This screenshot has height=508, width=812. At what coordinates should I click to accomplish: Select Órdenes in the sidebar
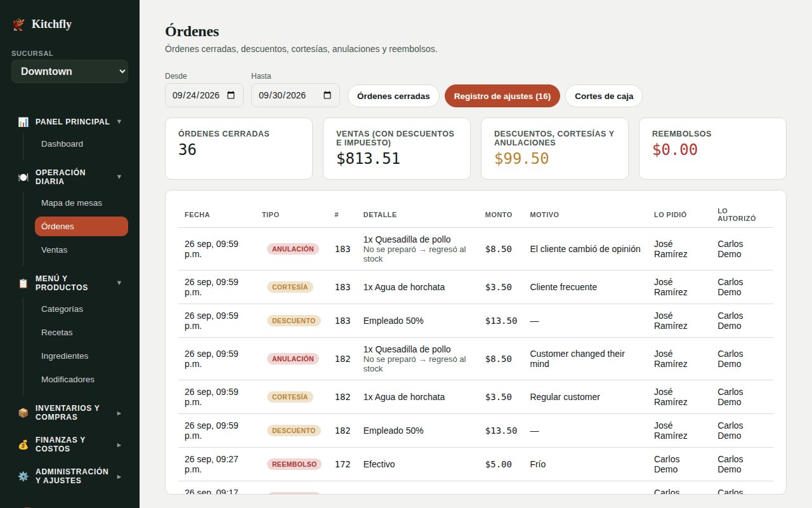coord(81,227)
